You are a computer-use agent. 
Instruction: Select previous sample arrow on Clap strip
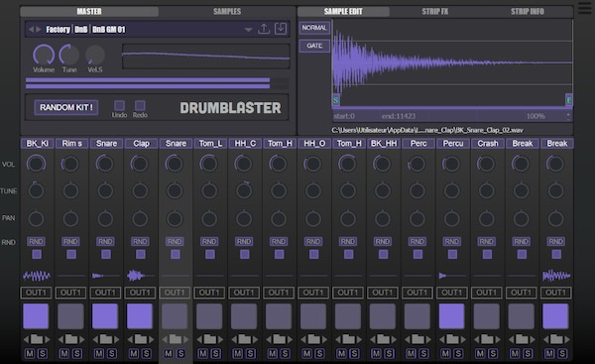[x=130, y=339]
